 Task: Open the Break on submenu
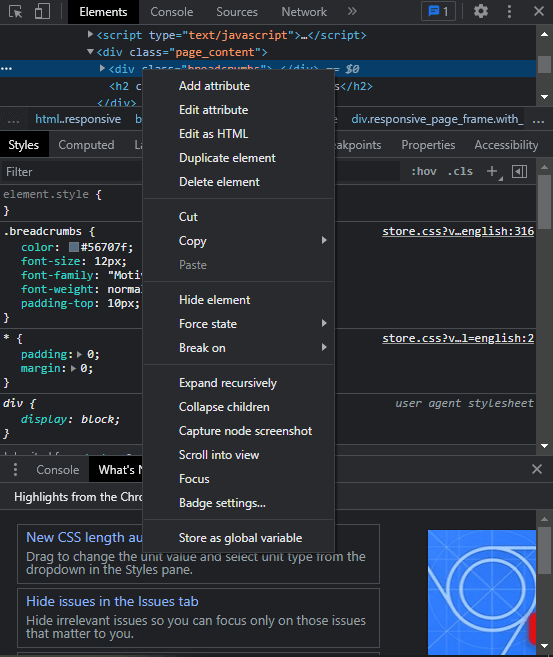(x=238, y=348)
